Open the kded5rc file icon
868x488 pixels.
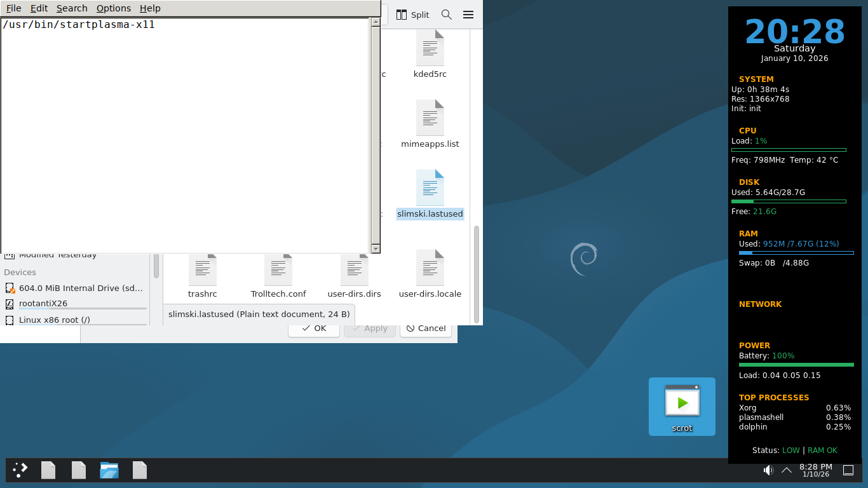click(430, 48)
